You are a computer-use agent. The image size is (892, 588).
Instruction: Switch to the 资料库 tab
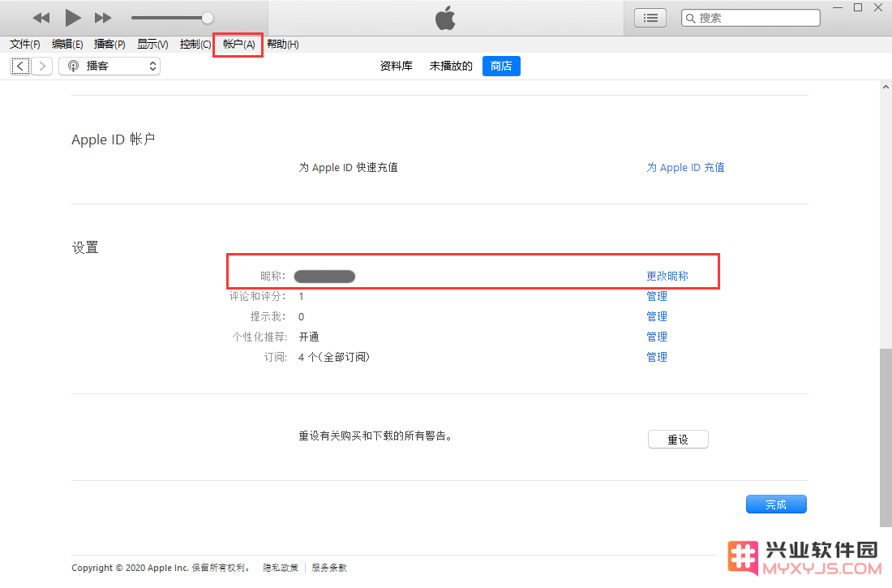click(396, 66)
